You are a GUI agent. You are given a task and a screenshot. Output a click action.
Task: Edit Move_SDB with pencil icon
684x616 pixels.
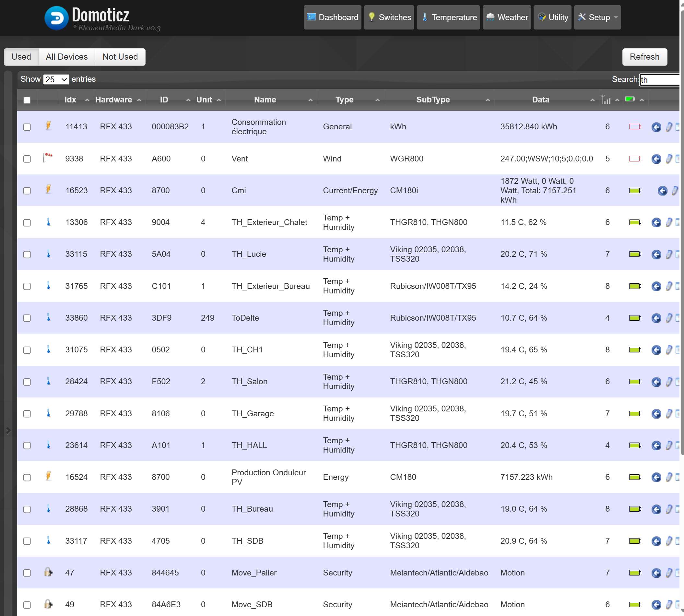pyautogui.click(x=669, y=605)
